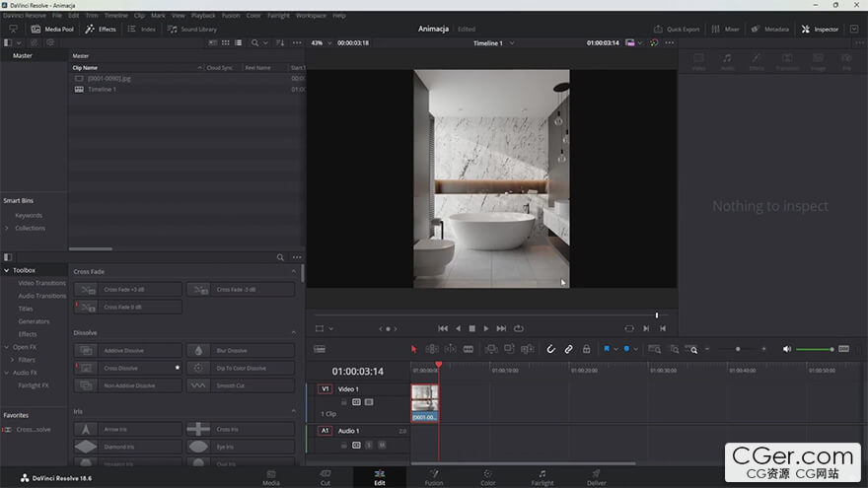Select the red arrow Selection Mode tool
The width and height of the screenshot is (868, 488).
[x=414, y=349]
